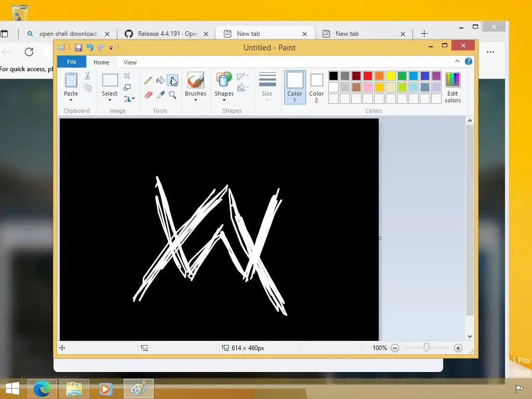Click the Crop icon in Image group

[x=127, y=76]
